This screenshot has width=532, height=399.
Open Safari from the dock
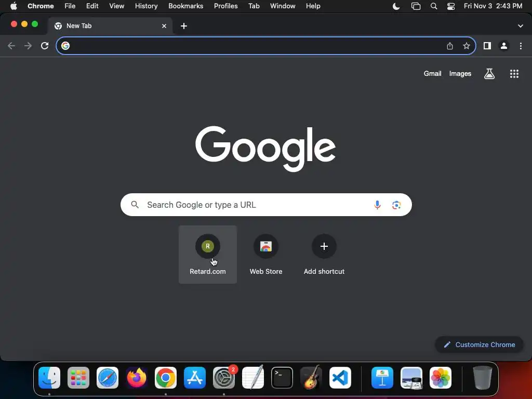point(108,378)
